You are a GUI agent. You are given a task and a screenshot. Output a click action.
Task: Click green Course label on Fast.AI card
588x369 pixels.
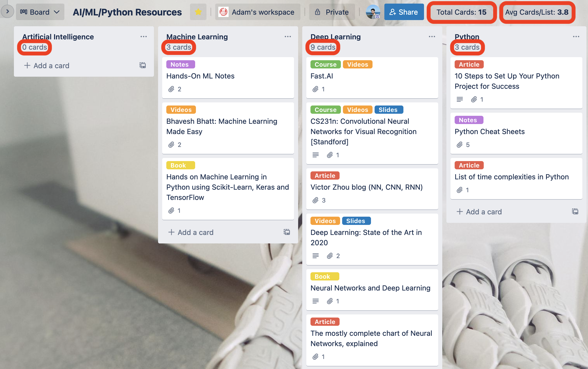pyautogui.click(x=325, y=65)
